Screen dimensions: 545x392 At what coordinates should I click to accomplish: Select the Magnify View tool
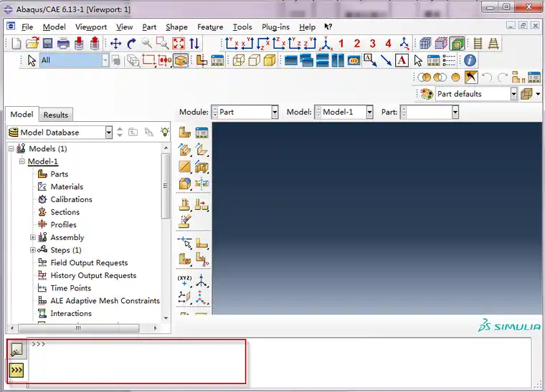[147, 44]
